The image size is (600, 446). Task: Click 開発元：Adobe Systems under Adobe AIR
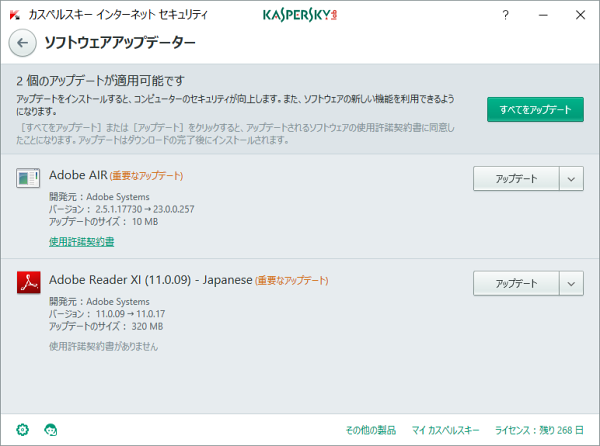[x=99, y=197]
